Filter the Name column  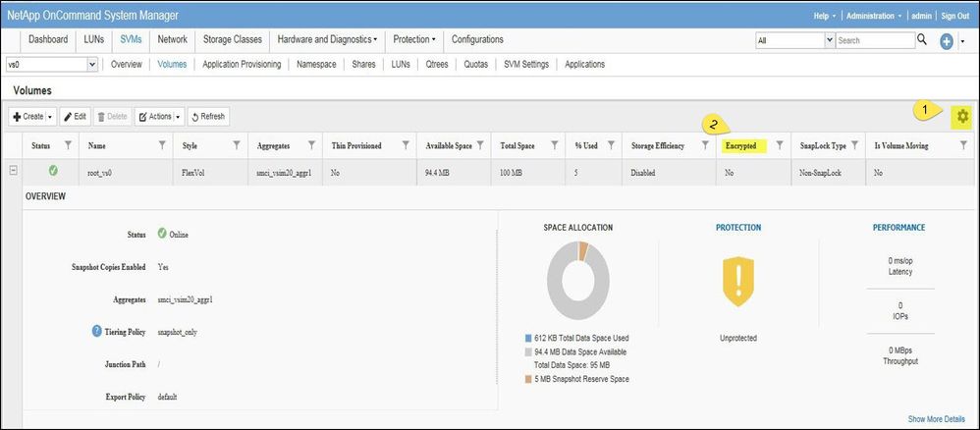[x=162, y=145]
